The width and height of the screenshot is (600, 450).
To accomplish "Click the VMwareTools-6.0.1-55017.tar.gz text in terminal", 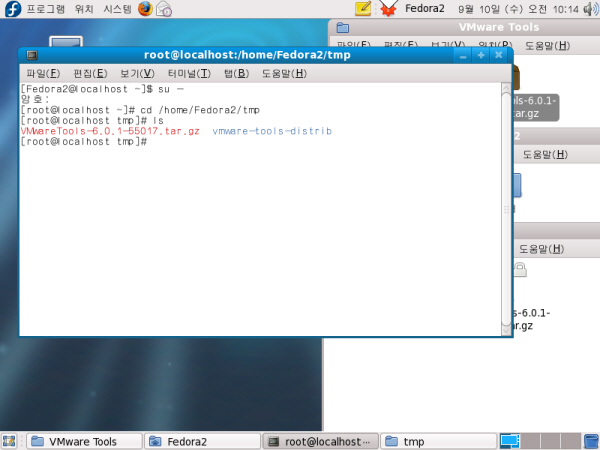I will tap(110, 131).
